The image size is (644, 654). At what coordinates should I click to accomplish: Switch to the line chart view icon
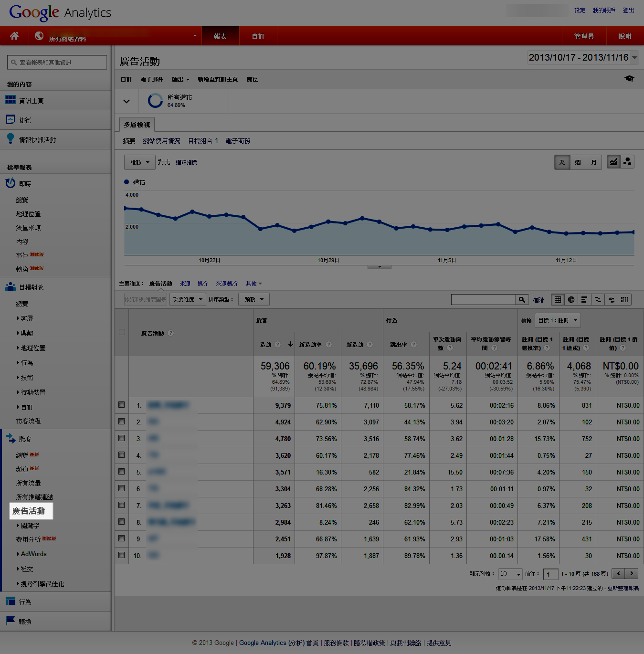pyautogui.click(x=613, y=162)
